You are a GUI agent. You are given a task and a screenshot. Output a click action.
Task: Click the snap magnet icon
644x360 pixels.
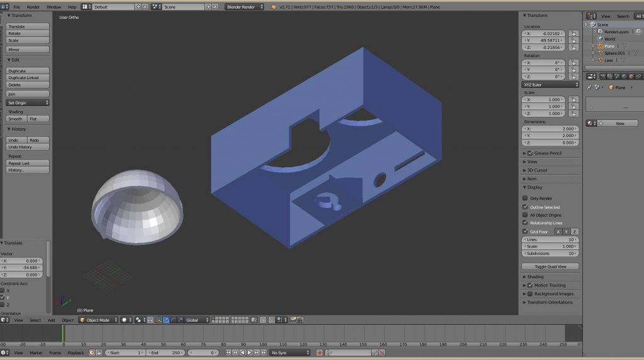(x=272, y=320)
